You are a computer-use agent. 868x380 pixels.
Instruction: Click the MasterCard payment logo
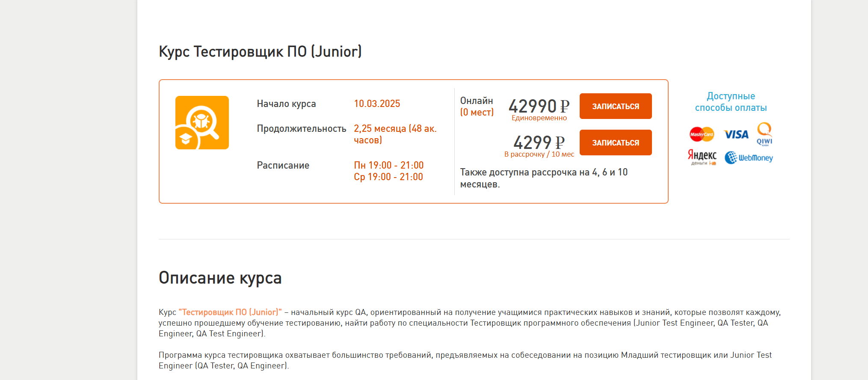click(702, 134)
